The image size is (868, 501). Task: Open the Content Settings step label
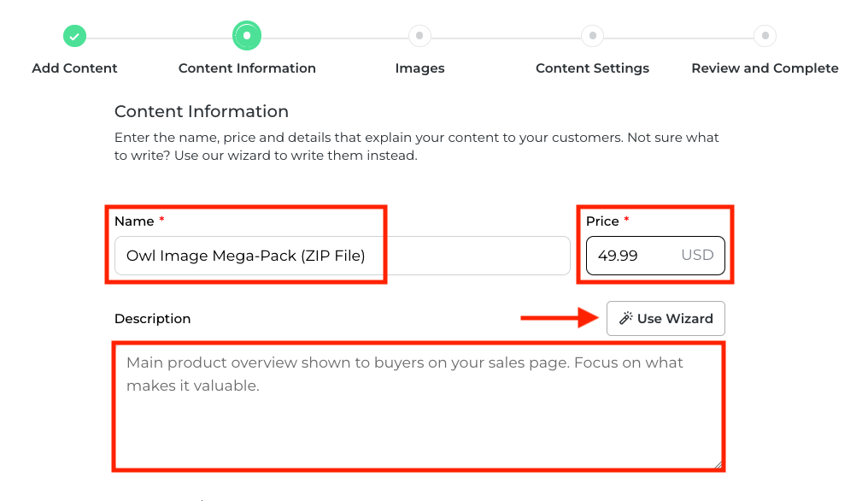point(592,68)
